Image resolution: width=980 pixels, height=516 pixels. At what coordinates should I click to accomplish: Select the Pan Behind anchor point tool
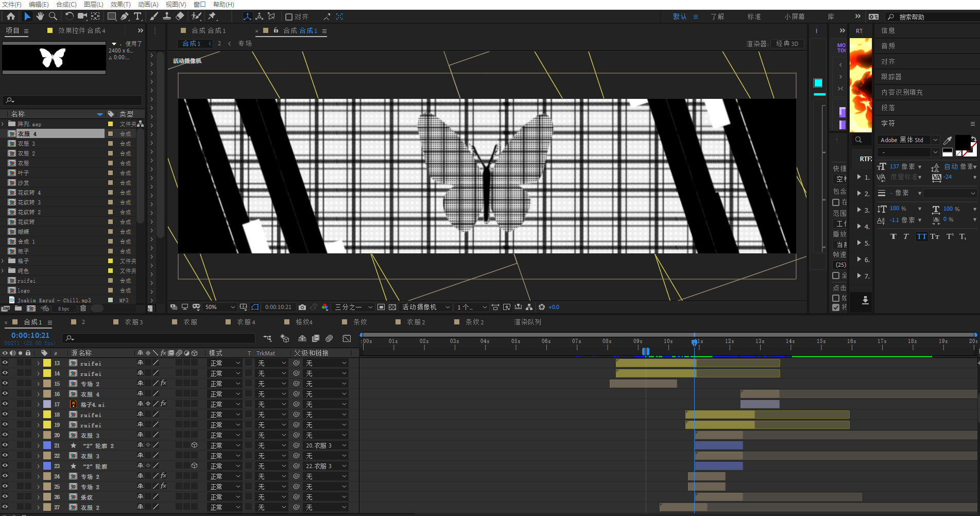(x=95, y=16)
